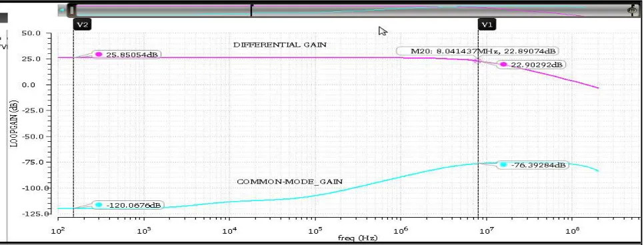Click the magenta dot on the 25.85054dB label
The image size is (644, 245).
tap(99, 54)
